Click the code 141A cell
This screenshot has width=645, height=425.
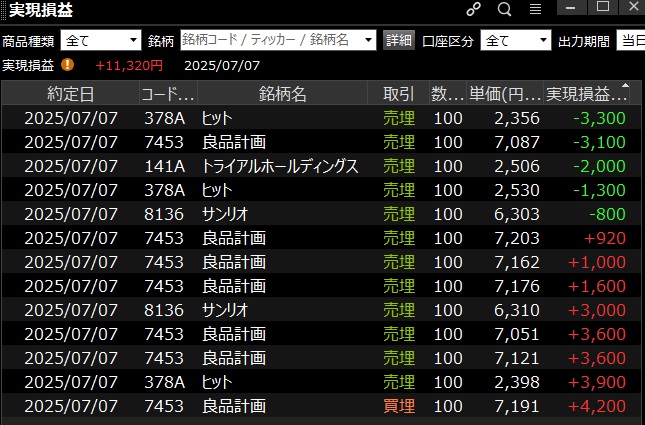click(164, 166)
